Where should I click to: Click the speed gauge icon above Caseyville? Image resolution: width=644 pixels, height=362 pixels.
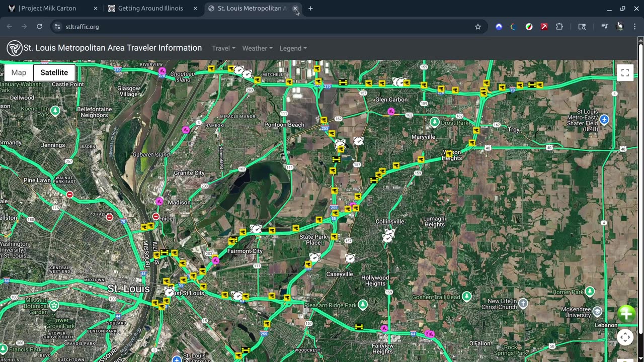pyautogui.click(x=350, y=258)
